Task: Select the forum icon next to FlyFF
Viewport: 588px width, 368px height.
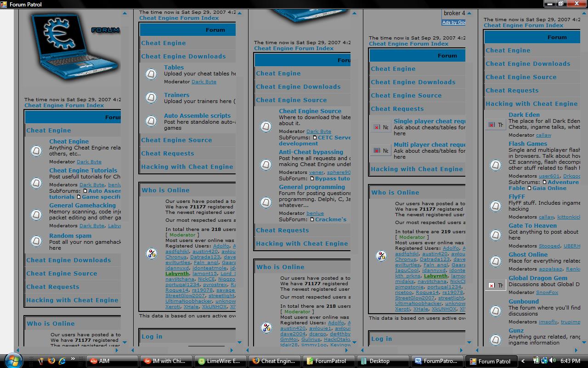Action: (x=496, y=206)
